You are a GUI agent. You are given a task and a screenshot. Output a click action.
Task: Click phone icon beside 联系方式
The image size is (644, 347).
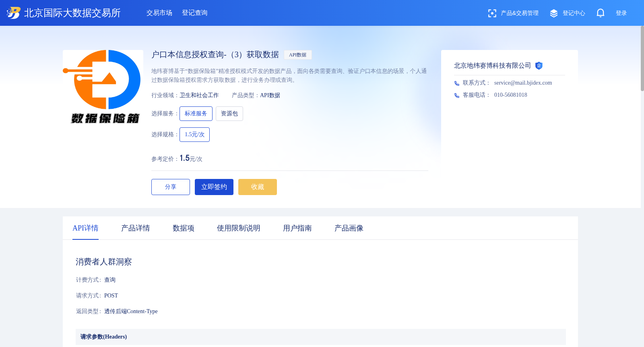click(457, 83)
